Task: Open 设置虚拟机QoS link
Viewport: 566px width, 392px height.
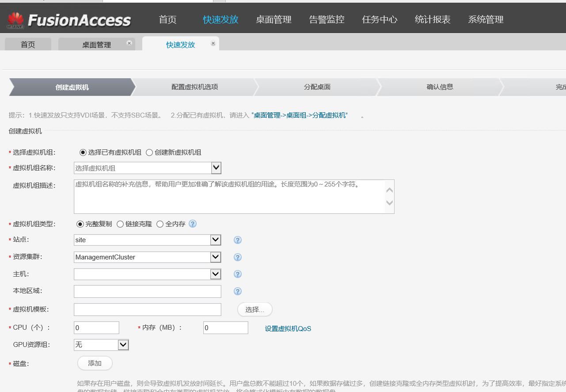Action: pos(288,328)
